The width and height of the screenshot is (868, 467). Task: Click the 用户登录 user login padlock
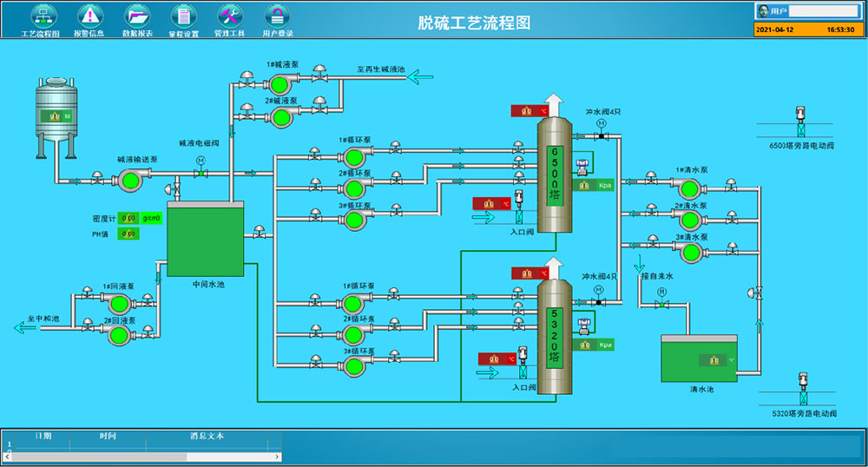point(278,16)
